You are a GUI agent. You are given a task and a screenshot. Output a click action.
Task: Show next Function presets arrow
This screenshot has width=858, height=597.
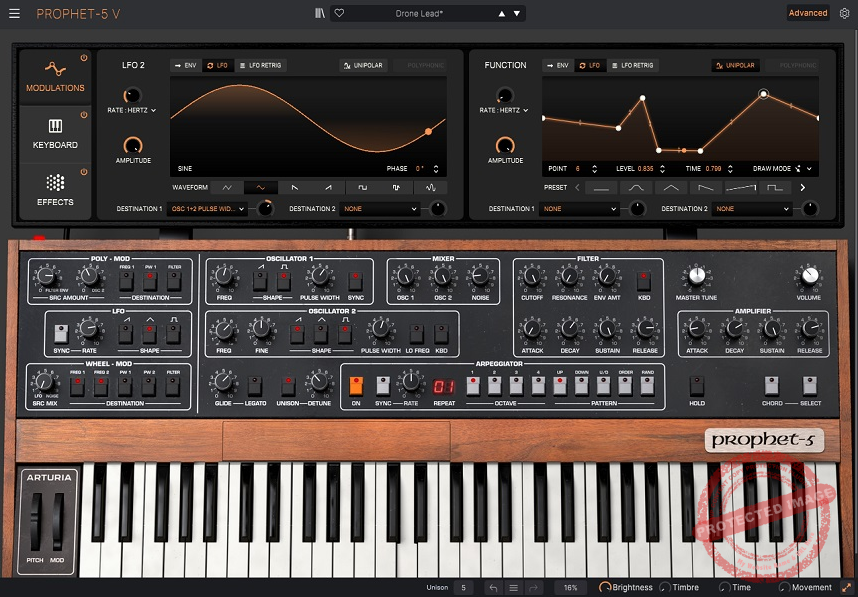[x=803, y=188]
